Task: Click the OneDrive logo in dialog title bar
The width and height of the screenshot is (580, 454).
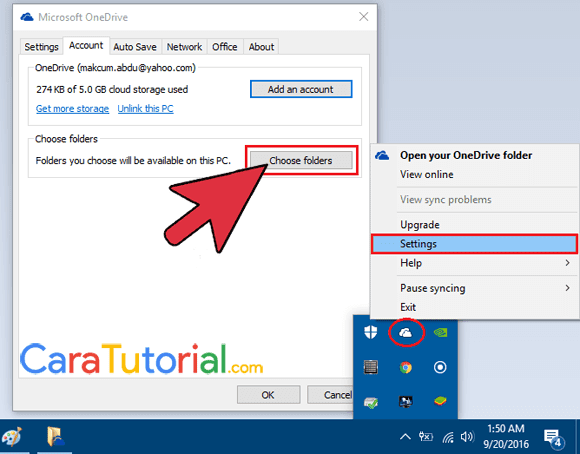Action: (27, 17)
